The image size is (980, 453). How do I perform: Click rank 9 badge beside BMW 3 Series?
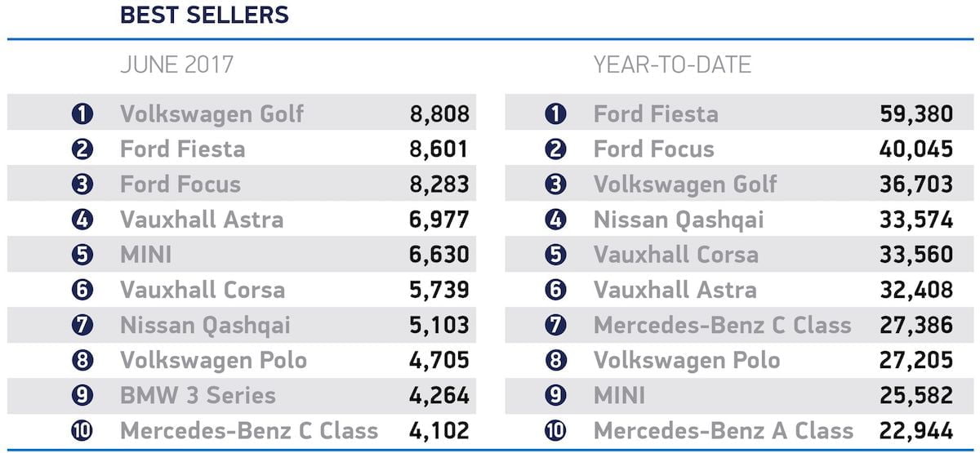82,395
